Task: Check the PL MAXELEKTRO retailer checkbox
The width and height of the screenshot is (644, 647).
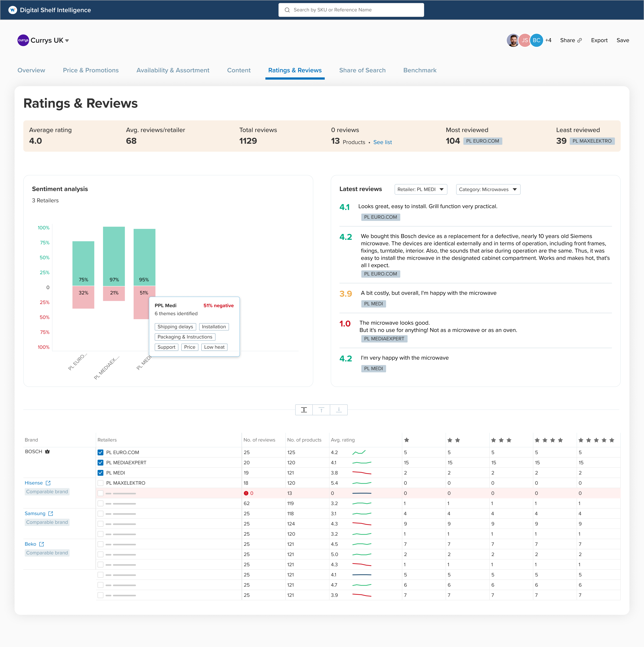Action: 100,483
